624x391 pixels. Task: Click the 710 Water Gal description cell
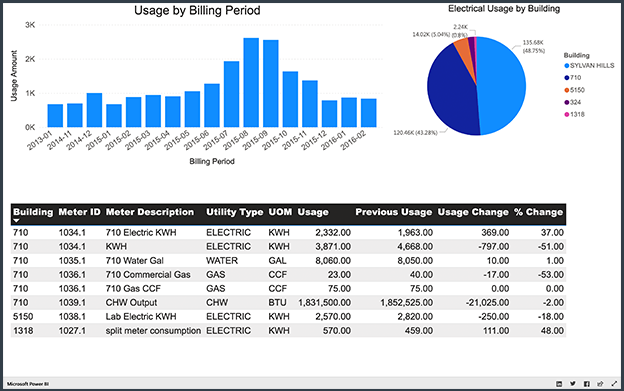[135, 261]
